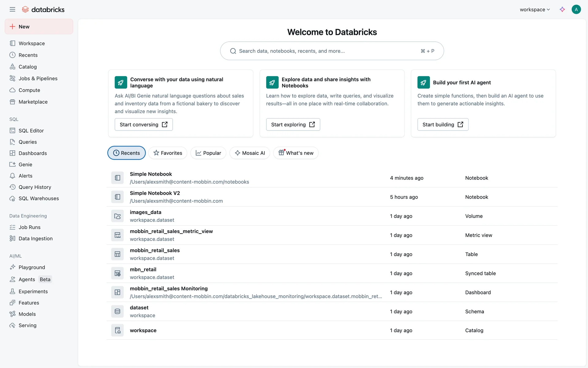Open Simple Notebook V2 recent item
Screen dimensions: 588x368
pos(155,193)
